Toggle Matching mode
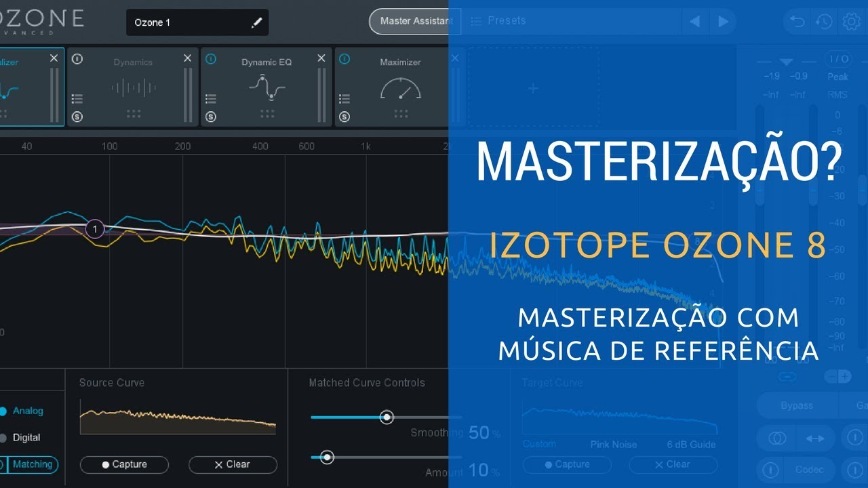Viewport: 868px width, 488px height. (33, 464)
